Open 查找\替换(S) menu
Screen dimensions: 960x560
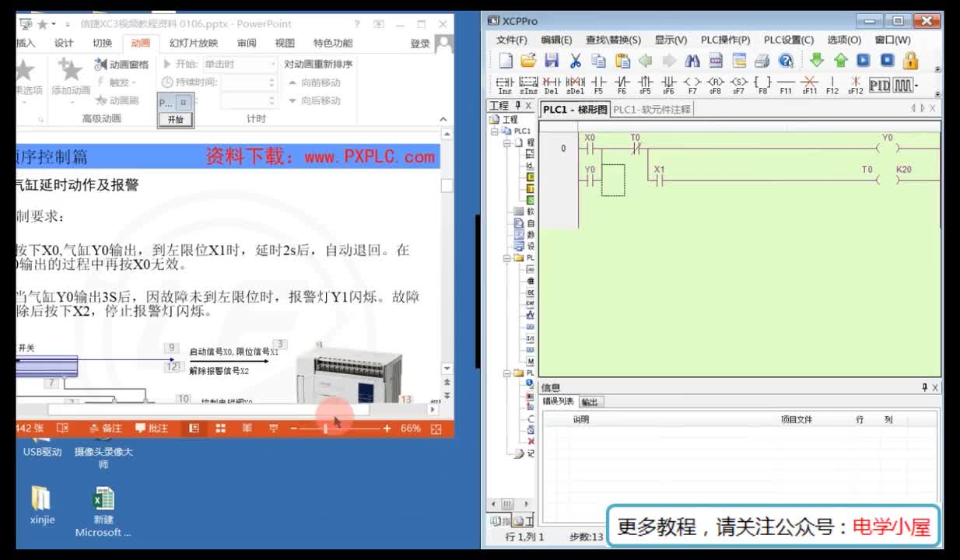[613, 40]
